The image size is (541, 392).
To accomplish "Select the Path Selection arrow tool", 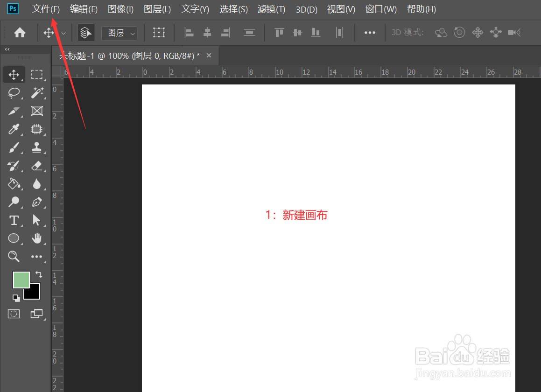I will pyautogui.click(x=36, y=220).
